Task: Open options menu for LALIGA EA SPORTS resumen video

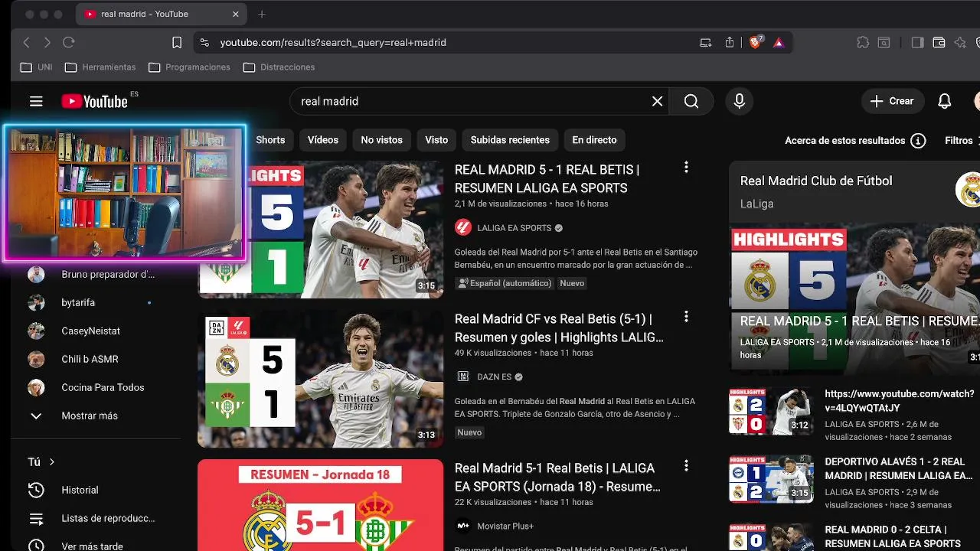Action: (x=686, y=167)
